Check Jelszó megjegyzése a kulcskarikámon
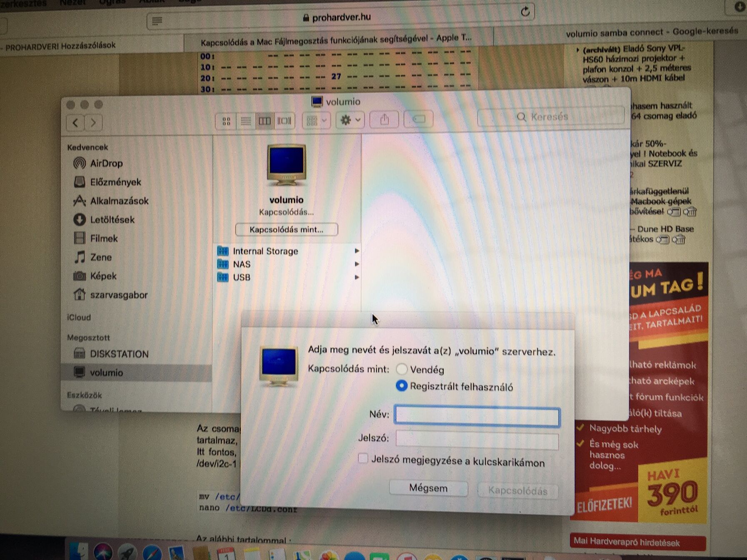 (363, 458)
